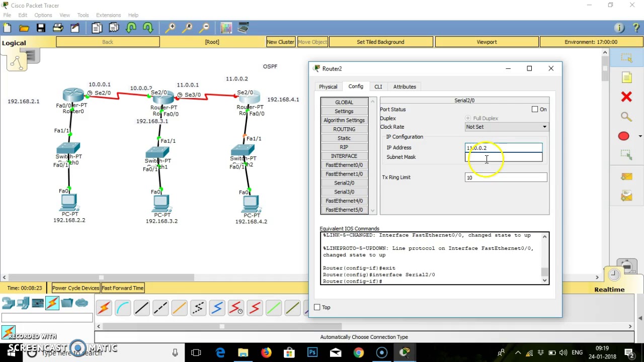Select interface FastEthernet0/0
Screen dimensions: 644x362
pyautogui.click(x=344, y=165)
